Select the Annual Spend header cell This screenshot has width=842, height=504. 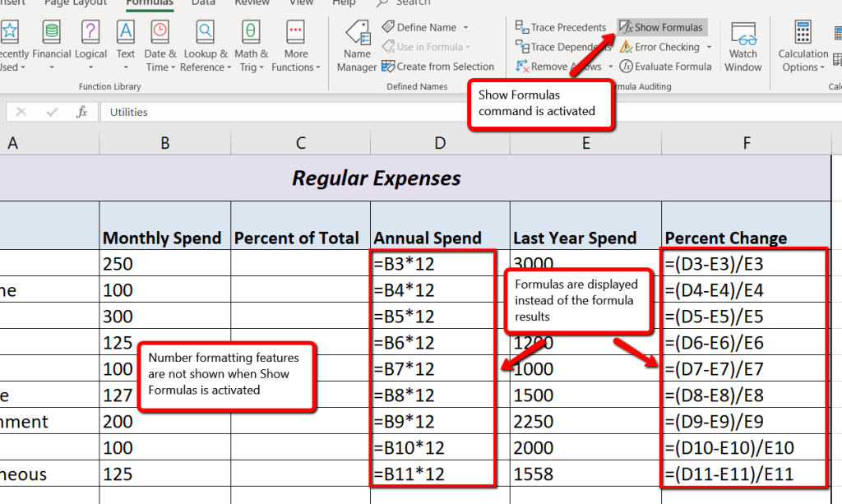(441, 225)
